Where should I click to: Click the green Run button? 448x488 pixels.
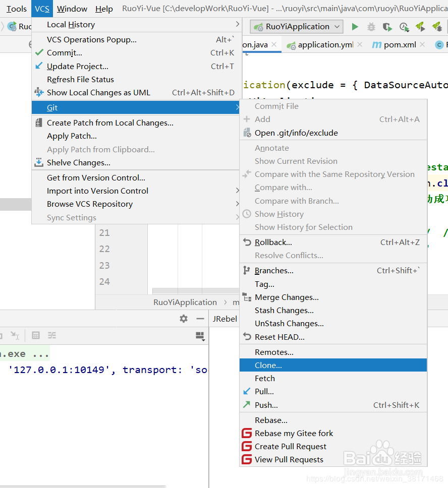[x=355, y=27]
